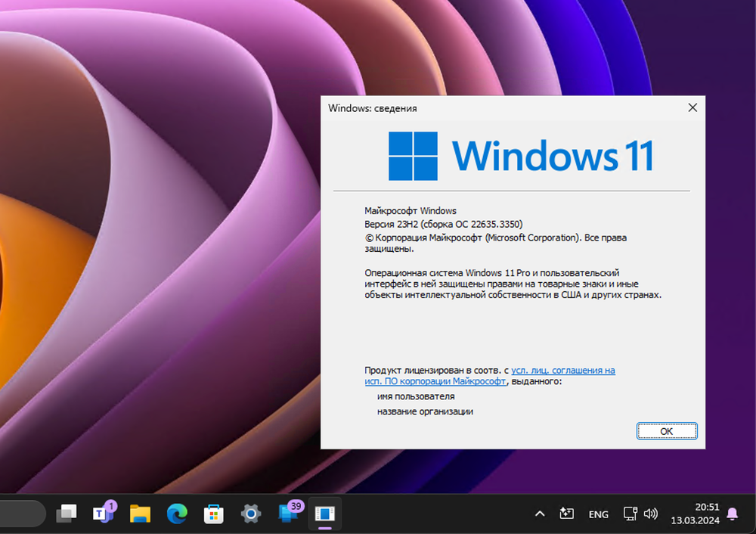This screenshot has width=756, height=534.
Task: Click the text 'имя пользователя'
Action: (416, 396)
